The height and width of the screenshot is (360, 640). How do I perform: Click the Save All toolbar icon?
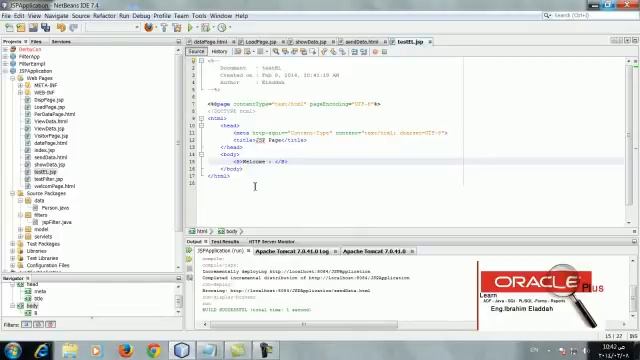(x=45, y=27)
